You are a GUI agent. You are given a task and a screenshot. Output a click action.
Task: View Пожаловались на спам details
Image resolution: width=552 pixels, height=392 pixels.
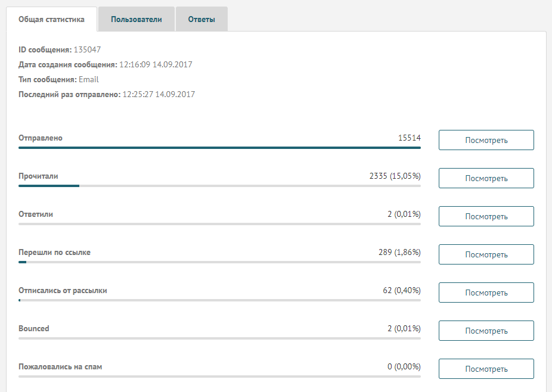tap(486, 369)
